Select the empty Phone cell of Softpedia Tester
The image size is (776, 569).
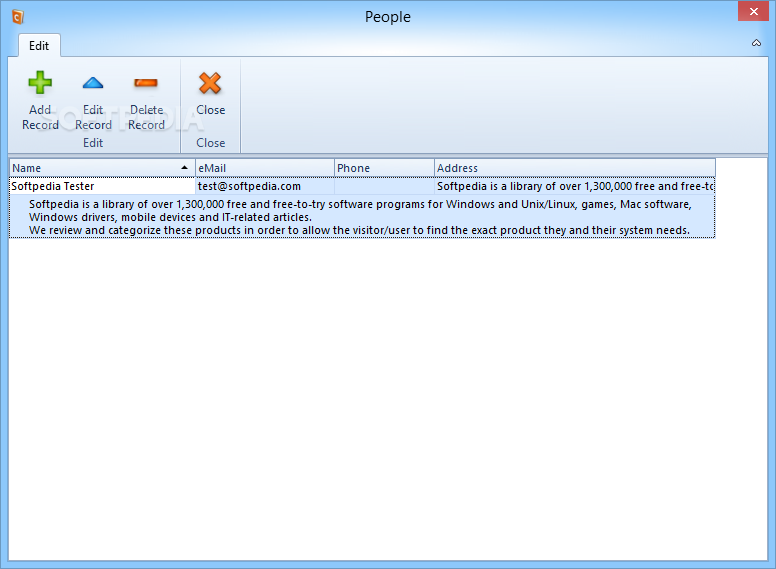[385, 186]
